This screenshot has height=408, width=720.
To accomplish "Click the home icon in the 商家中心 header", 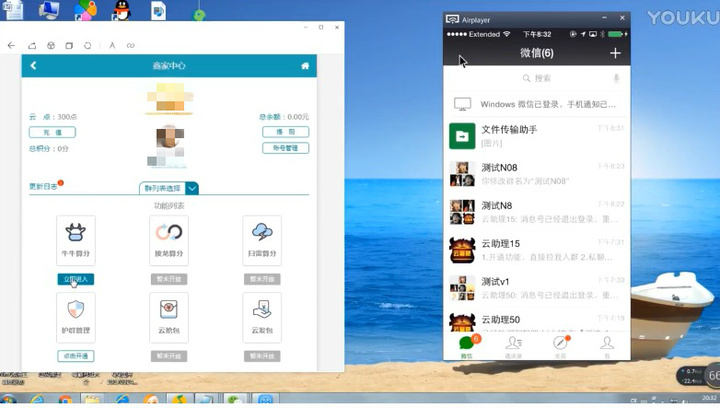I will pyautogui.click(x=305, y=66).
